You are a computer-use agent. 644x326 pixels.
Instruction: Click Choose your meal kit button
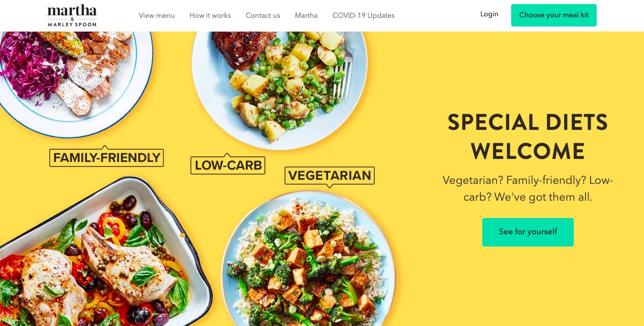click(554, 15)
